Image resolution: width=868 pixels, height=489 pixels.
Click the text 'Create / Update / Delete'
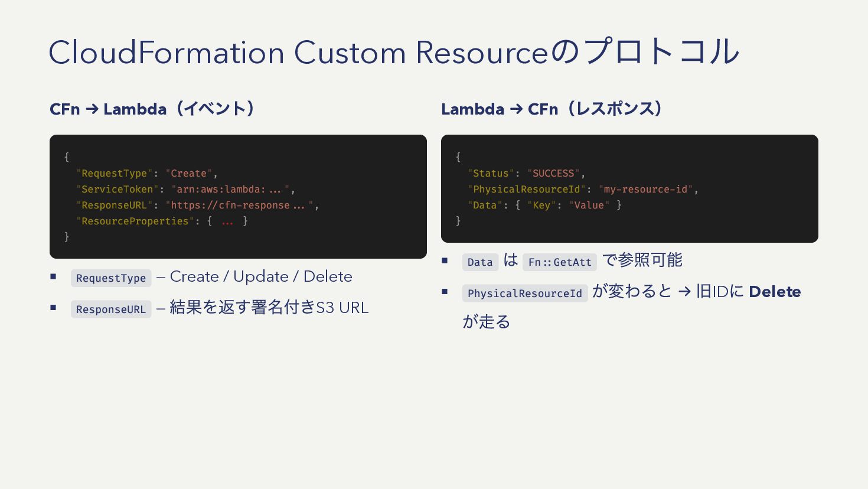point(261,276)
